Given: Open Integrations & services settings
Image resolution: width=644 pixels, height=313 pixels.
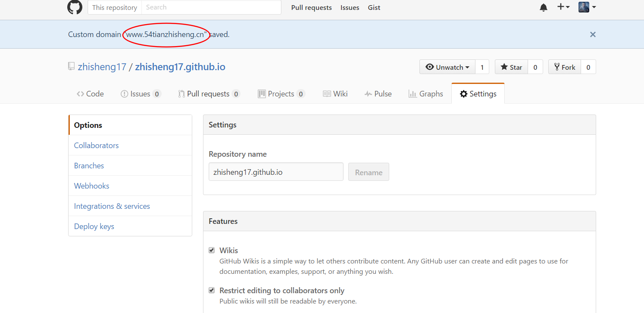Looking at the screenshot, I should click(x=130, y=206).
